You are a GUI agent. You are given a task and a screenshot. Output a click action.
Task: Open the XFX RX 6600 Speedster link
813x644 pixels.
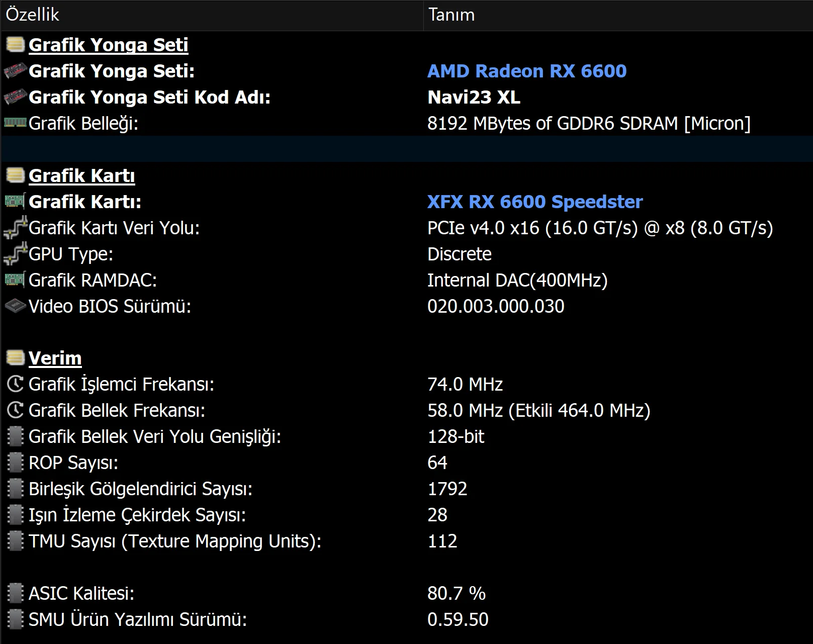[x=535, y=202]
